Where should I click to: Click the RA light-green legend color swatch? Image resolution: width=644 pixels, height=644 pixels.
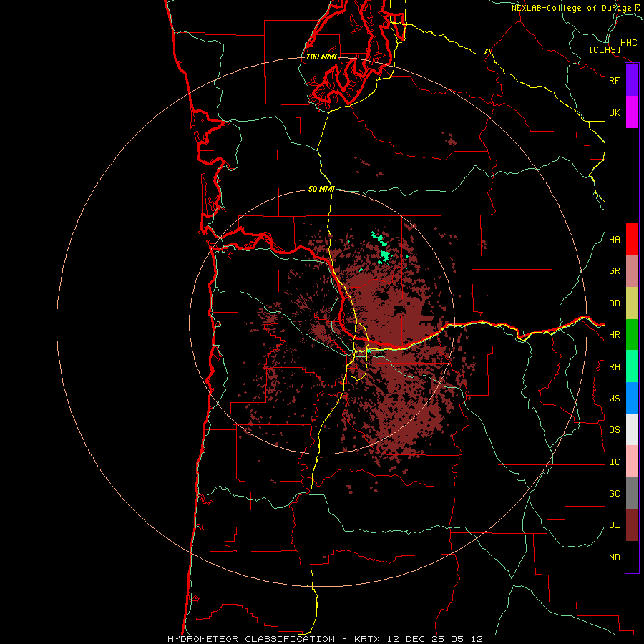tap(632, 366)
